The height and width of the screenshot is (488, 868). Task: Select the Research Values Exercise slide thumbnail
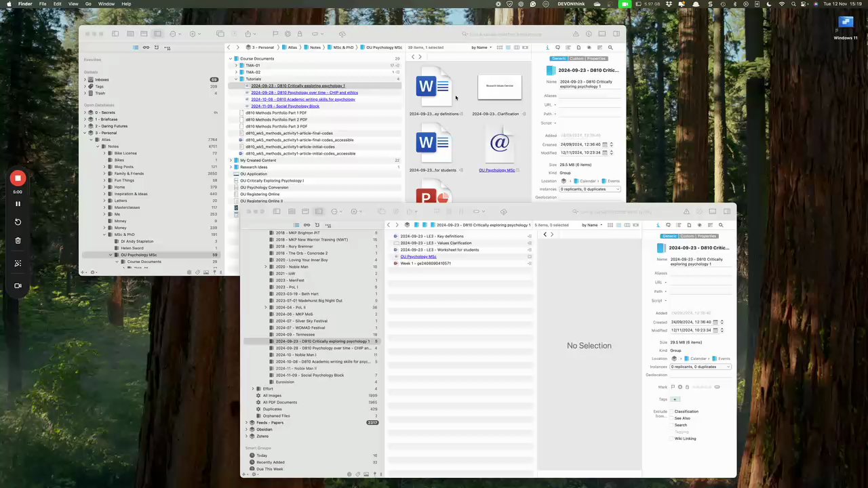coord(500,87)
